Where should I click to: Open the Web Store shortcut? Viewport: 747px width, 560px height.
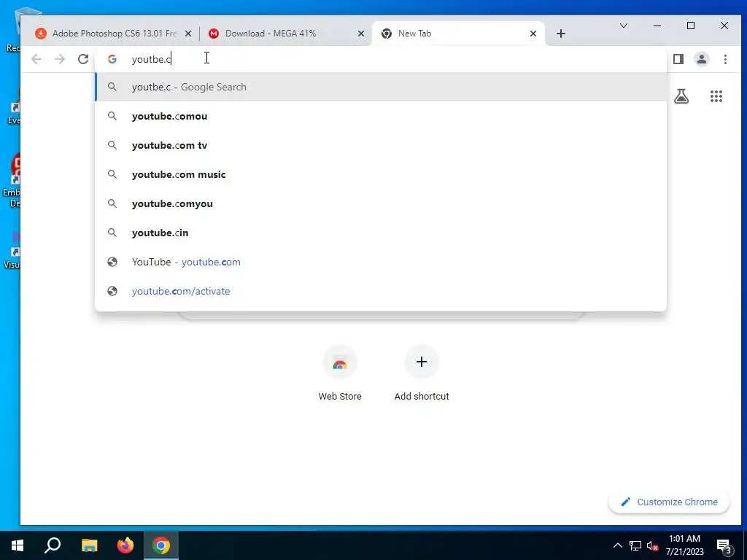[x=340, y=374]
